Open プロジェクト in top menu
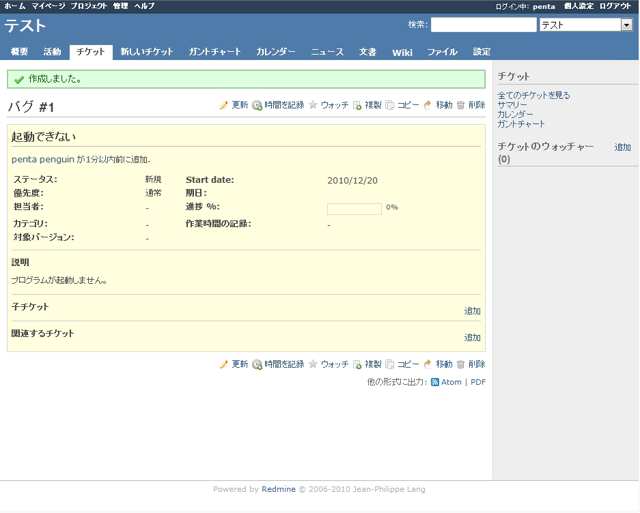This screenshot has width=640, height=513. (x=89, y=6)
